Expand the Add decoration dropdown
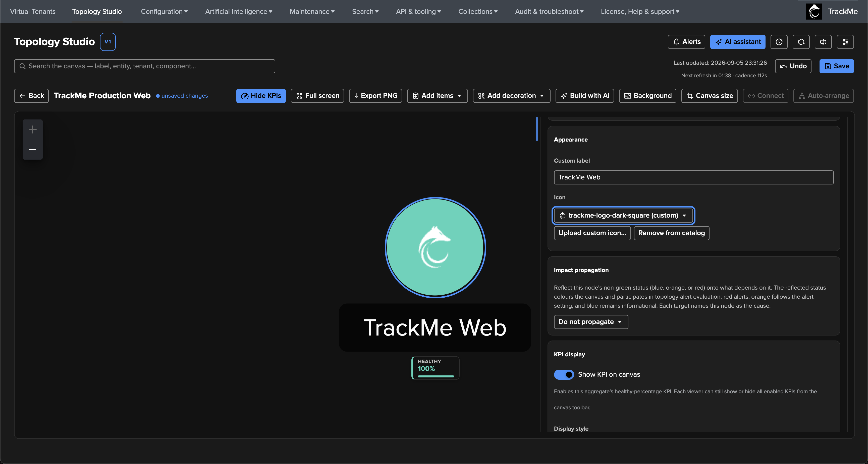This screenshot has height=464, width=868. 511,96
